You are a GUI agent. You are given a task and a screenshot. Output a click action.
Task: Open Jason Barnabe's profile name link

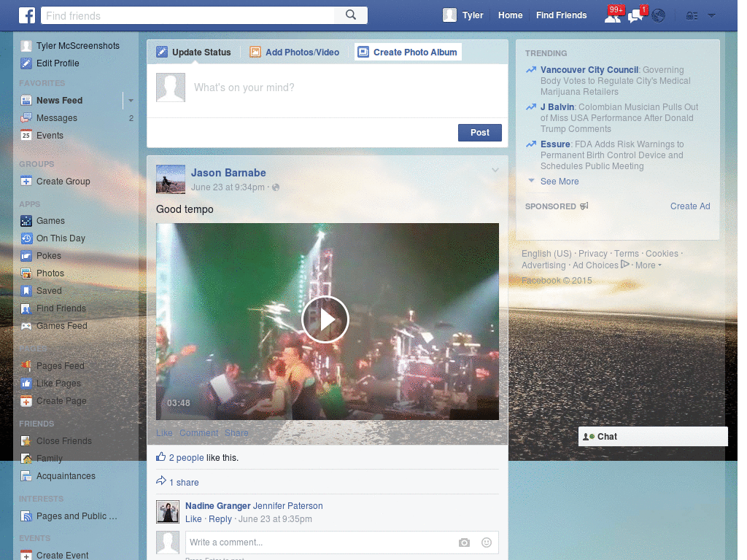coord(228,173)
